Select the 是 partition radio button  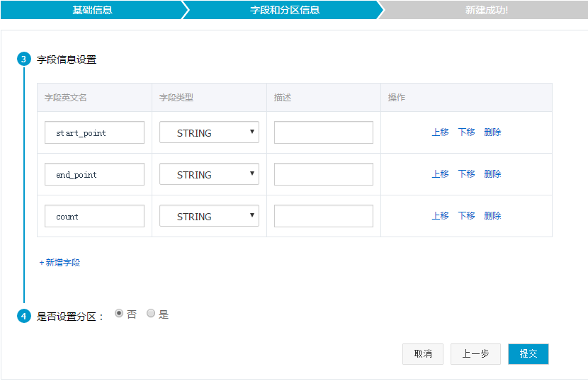tap(151, 313)
